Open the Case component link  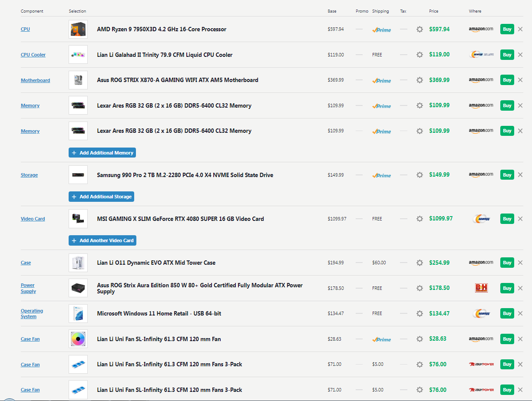pos(26,263)
